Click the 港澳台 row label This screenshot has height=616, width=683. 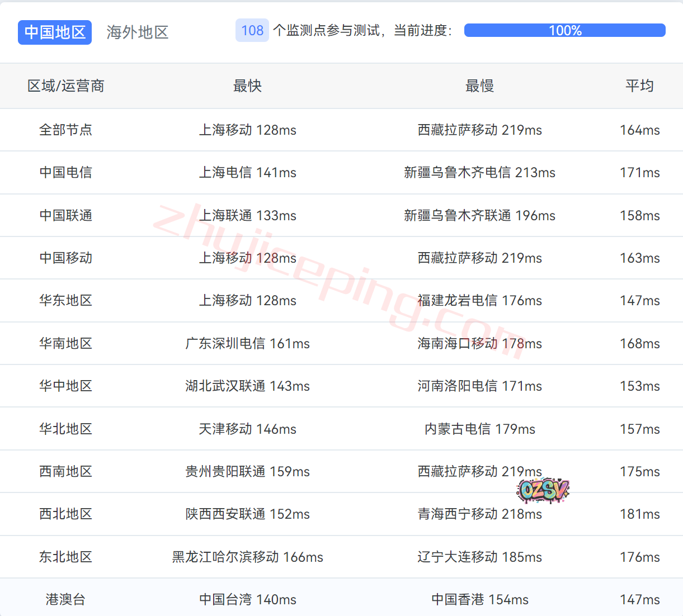pyautogui.click(x=65, y=599)
